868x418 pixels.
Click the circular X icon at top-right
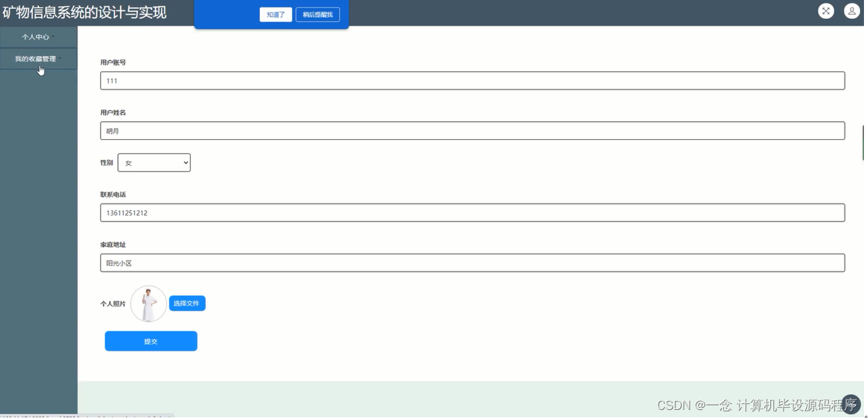click(826, 11)
